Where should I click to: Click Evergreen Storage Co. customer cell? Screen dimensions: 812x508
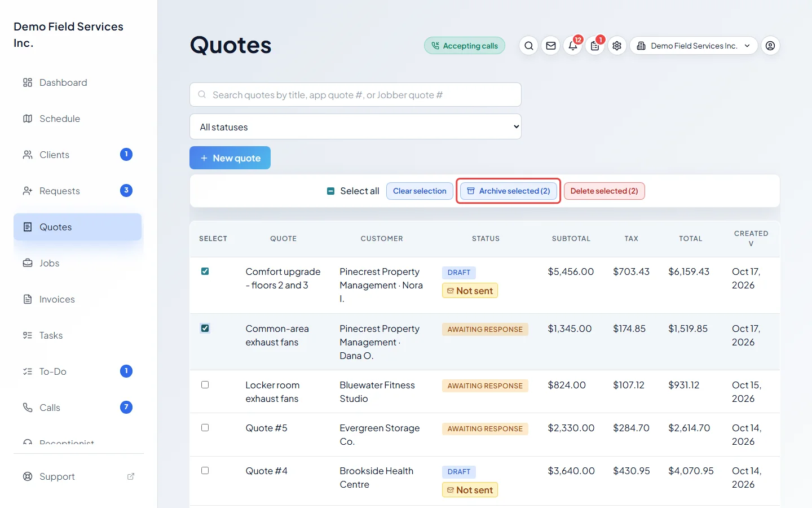[379, 435]
